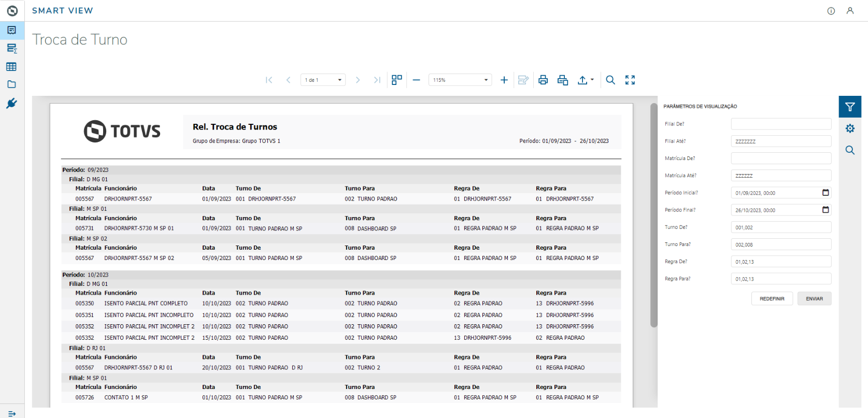Open the settings gear panel tab
This screenshot has height=418, width=868.
pos(850,128)
